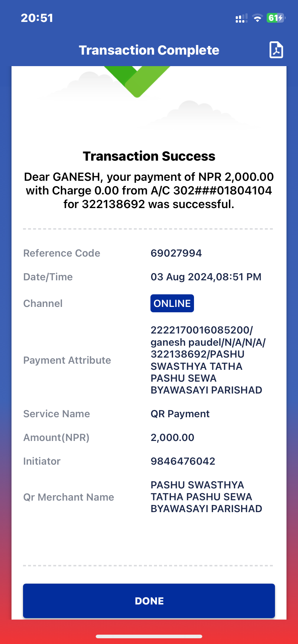Screen dimensions: 298x644
Task: Tap the initiator number 9846476042
Action: pos(183,461)
